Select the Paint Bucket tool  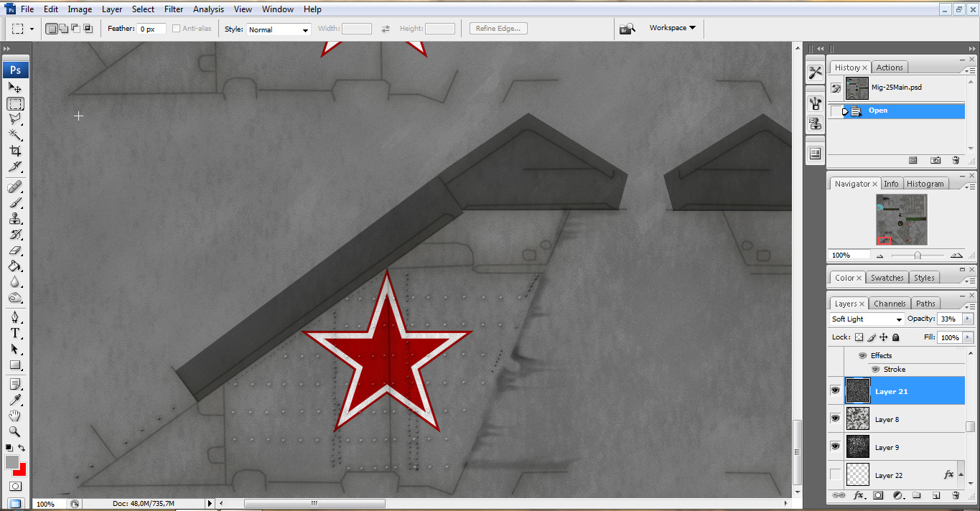click(15, 266)
